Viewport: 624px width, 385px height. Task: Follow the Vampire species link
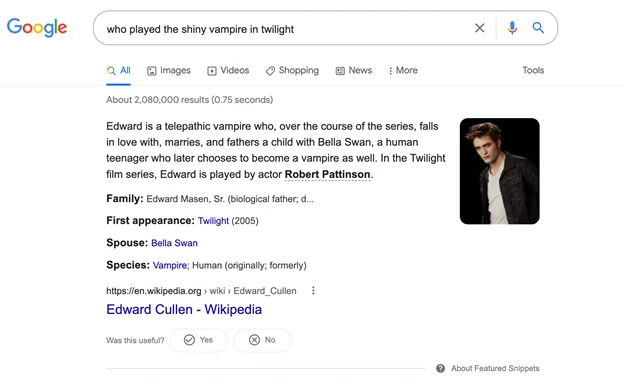tap(170, 266)
